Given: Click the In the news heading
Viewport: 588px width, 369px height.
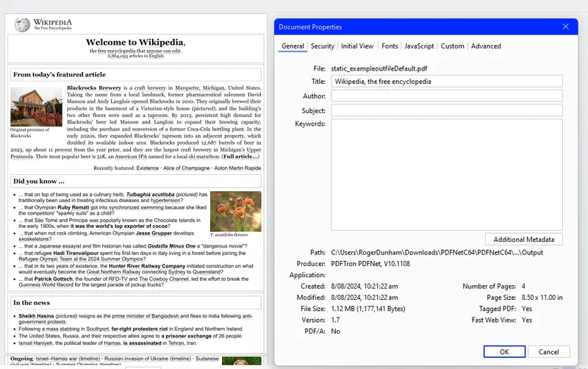Looking at the screenshot, I should click(x=32, y=303).
